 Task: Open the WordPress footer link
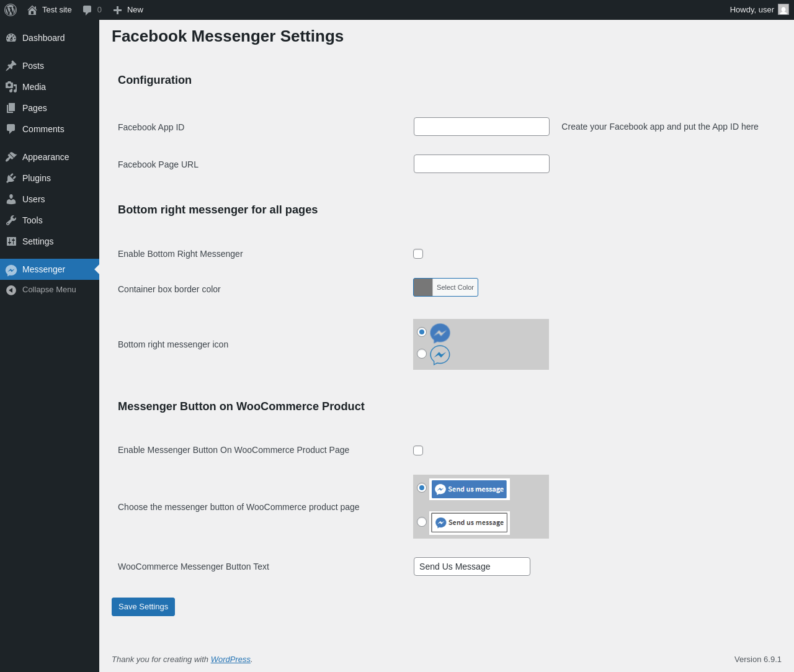230,659
